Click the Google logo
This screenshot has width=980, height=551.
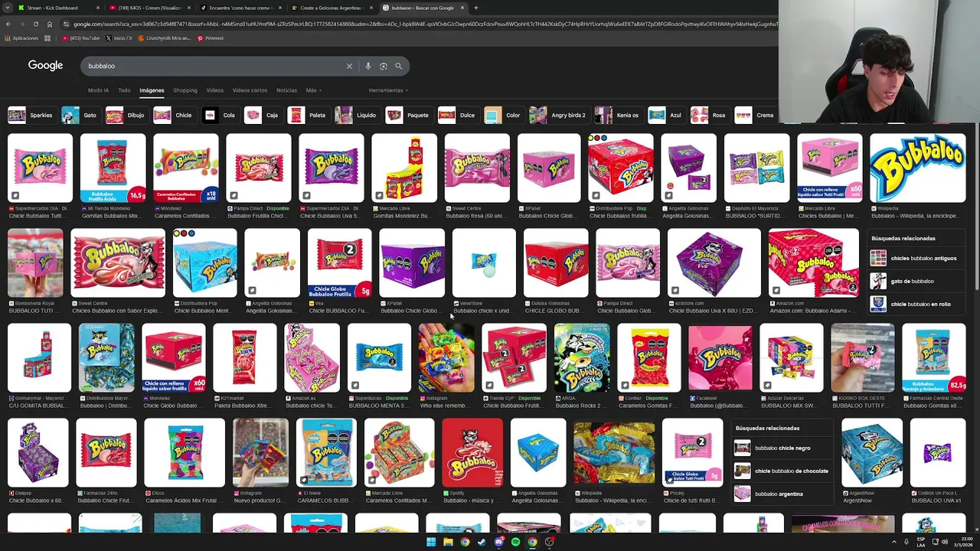pos(45,66)
